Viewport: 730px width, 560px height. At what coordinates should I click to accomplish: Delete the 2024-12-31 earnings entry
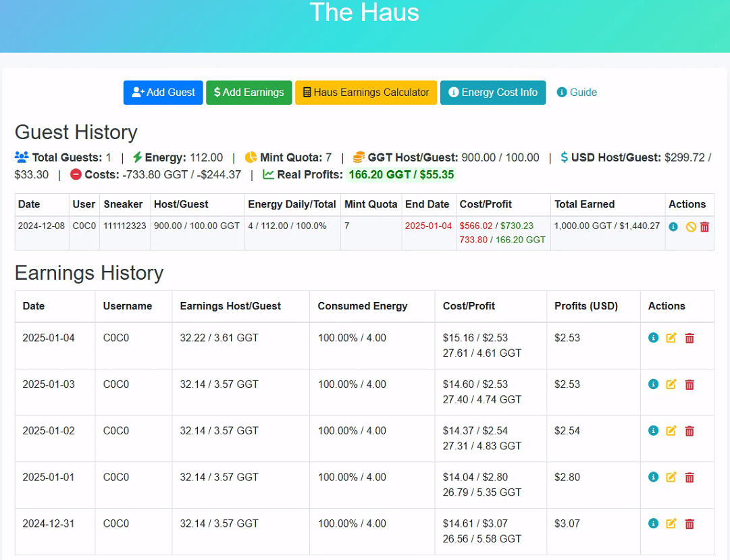689,524
